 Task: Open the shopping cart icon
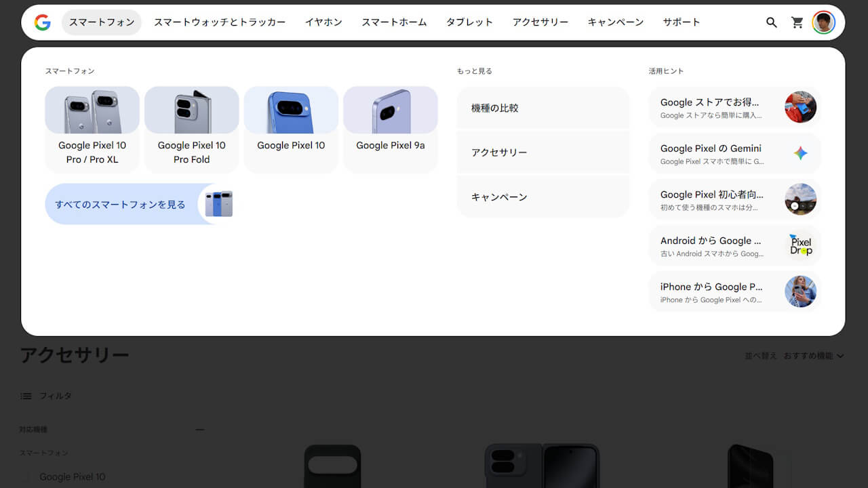click(x=797, y=22)
